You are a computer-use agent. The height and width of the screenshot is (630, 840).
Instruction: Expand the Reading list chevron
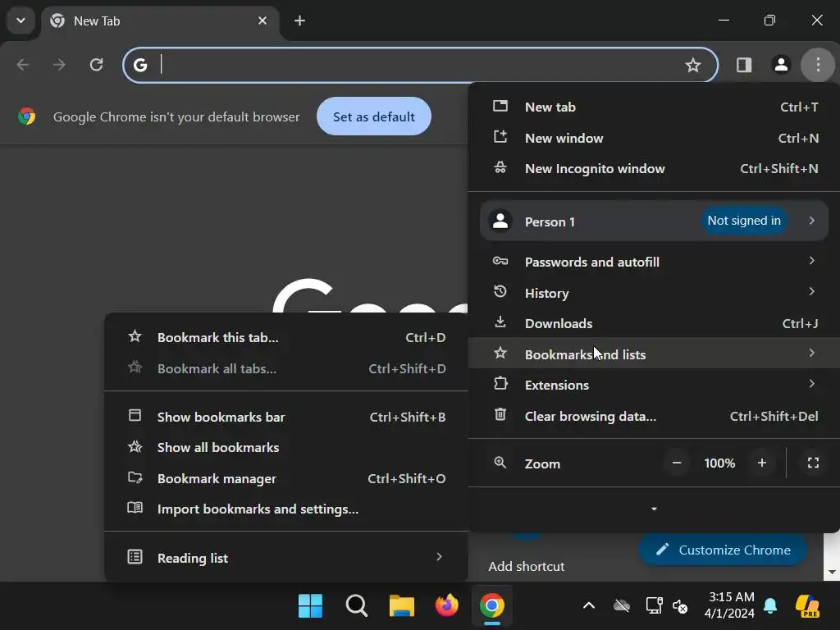pyautogui.click(x=440, y=557)
